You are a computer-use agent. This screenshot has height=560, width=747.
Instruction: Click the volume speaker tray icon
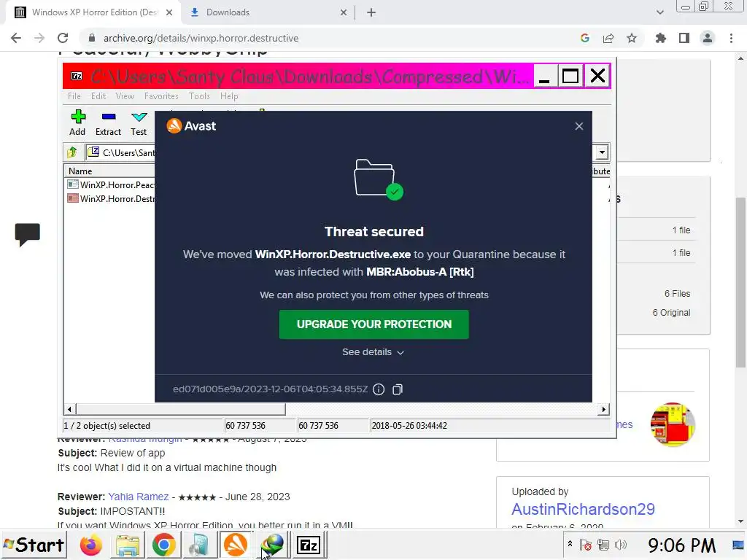point(620,545)
